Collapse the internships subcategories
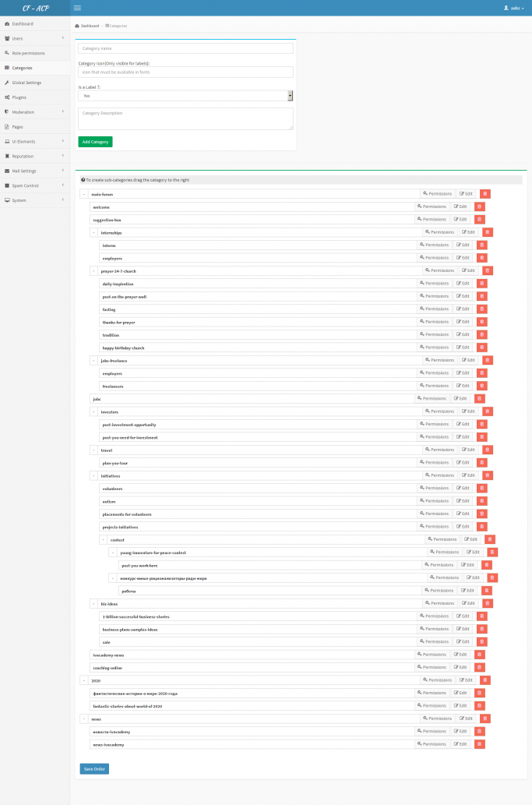 [93, 232]
